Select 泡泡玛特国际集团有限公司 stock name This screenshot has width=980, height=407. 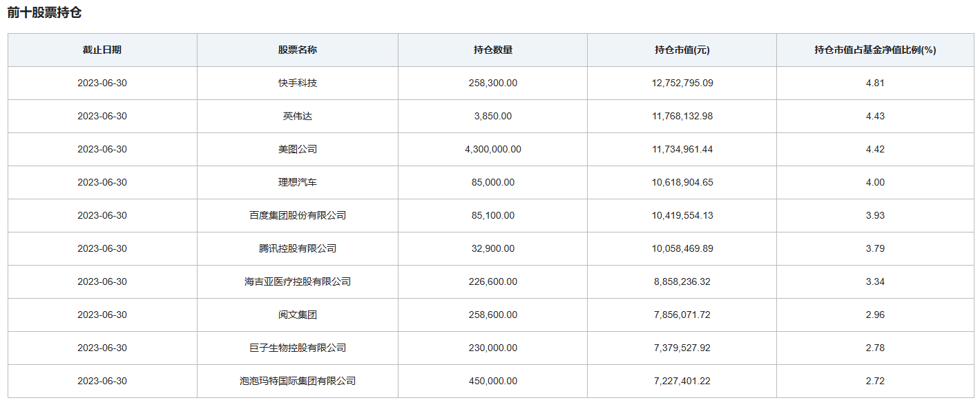[x=298, y=381]
